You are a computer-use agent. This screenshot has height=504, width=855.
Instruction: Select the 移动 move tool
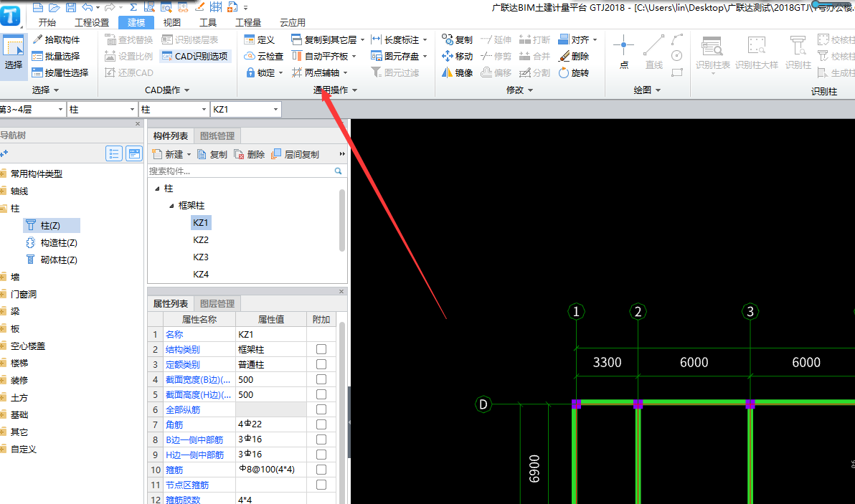click(x=457, y=56)
